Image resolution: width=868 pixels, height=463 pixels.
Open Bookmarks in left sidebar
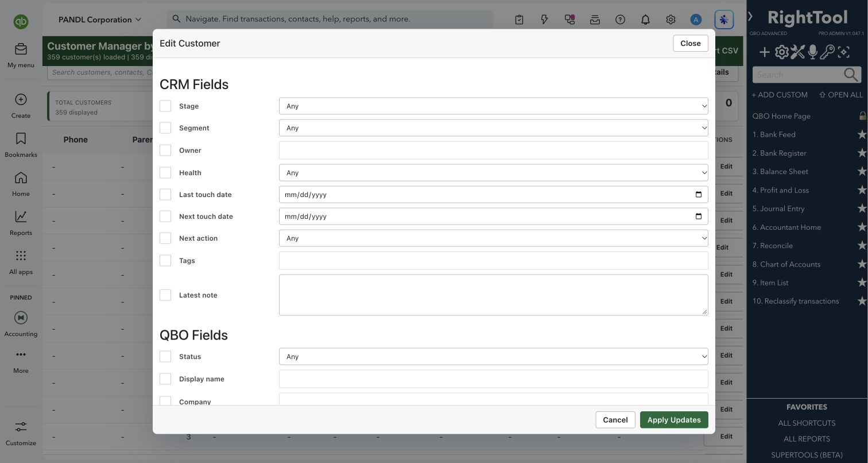[21, 144]
